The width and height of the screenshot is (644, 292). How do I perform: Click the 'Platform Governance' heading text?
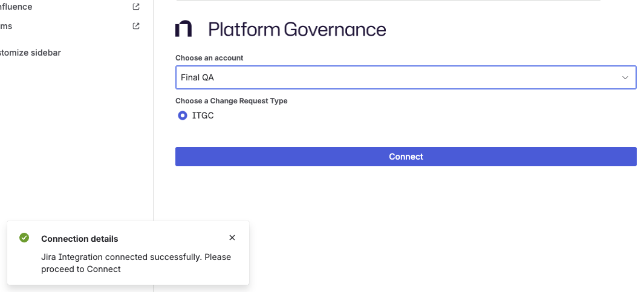tap(297, 29)
